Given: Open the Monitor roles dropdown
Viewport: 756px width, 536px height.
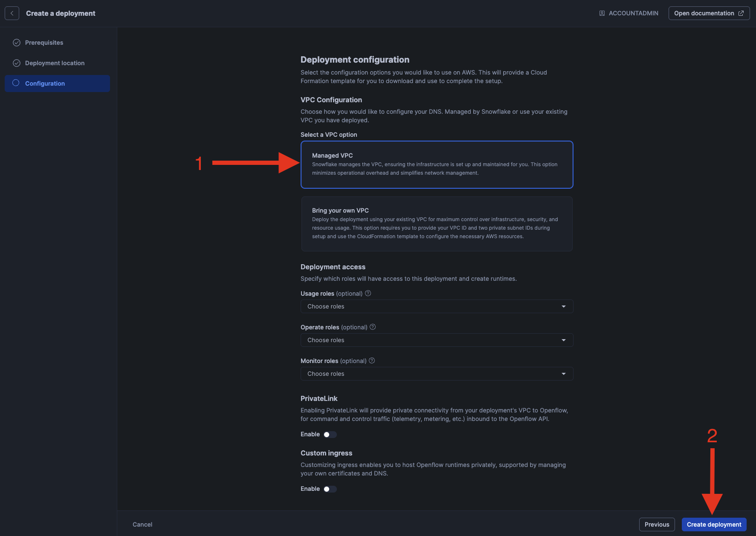Looking at the screenshot, I should point(437,374).
